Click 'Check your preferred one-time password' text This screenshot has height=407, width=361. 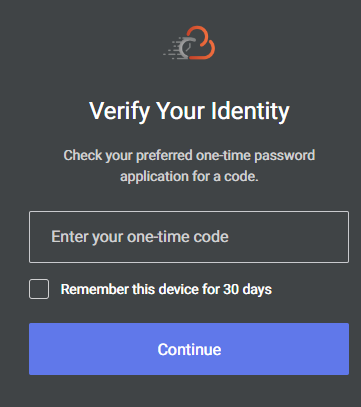click(189, 156)
